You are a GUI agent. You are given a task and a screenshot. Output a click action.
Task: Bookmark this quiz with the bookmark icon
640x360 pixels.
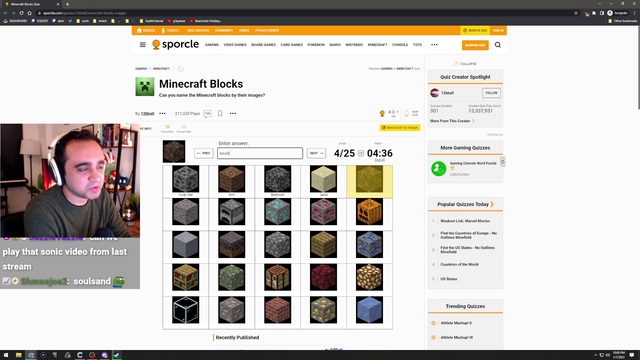coord(220,113)
